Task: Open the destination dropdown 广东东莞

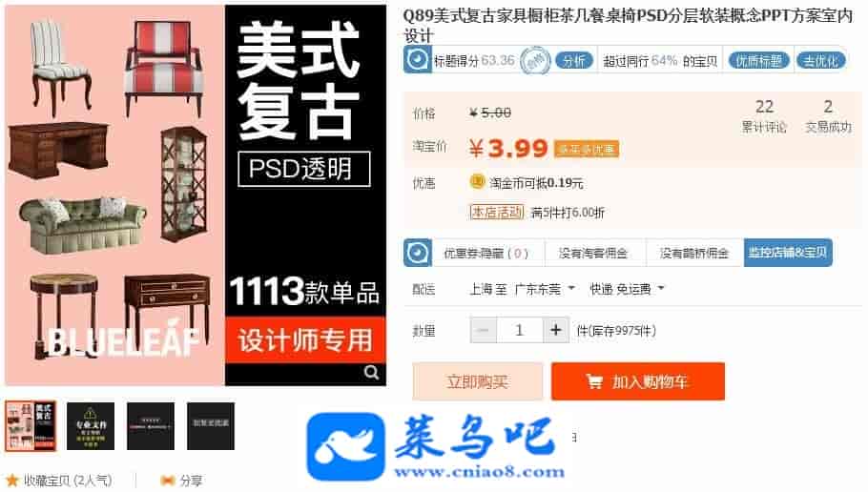Action: coord(545,289)
